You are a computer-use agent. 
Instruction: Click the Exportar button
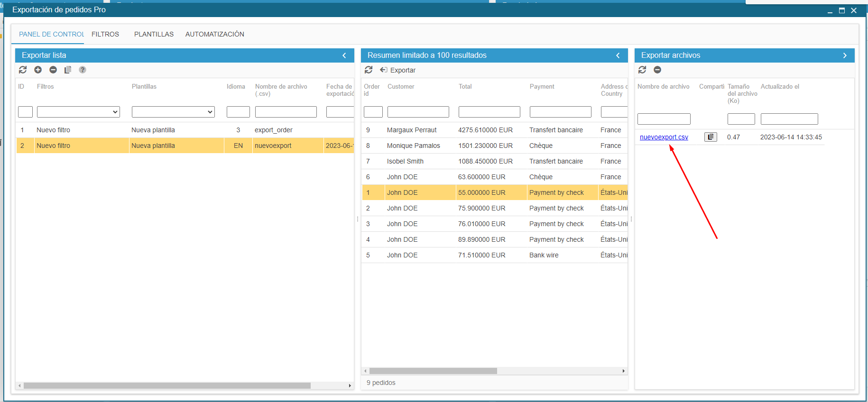click(x=398, y=70)
